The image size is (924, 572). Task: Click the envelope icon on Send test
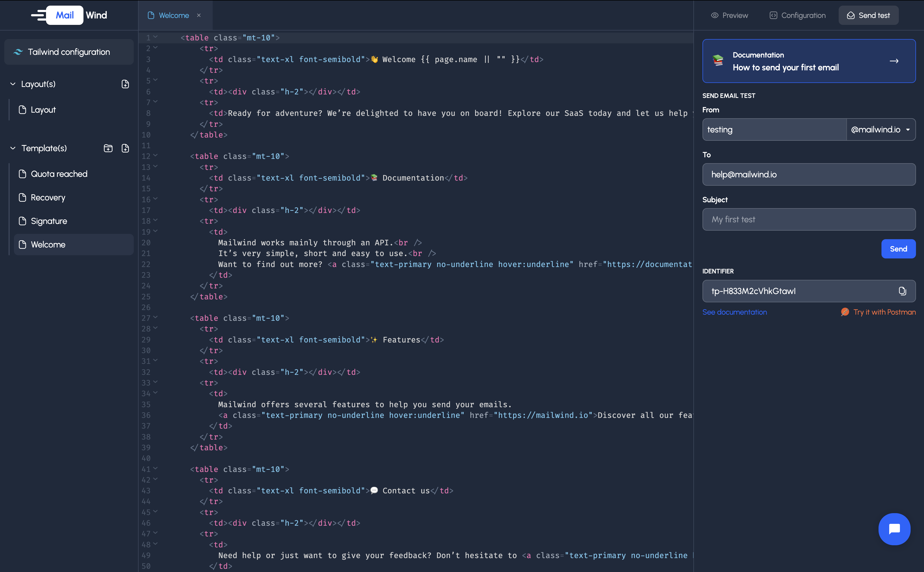coord(851,15)
